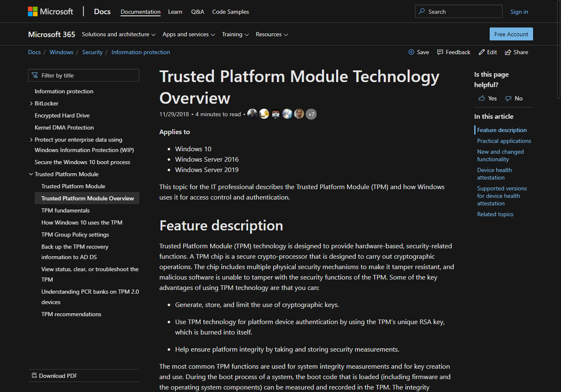The image size is (561, 392).
Task: Expand the BitLocker tree node
Action: pyautogui.click(x=31, y=103)
